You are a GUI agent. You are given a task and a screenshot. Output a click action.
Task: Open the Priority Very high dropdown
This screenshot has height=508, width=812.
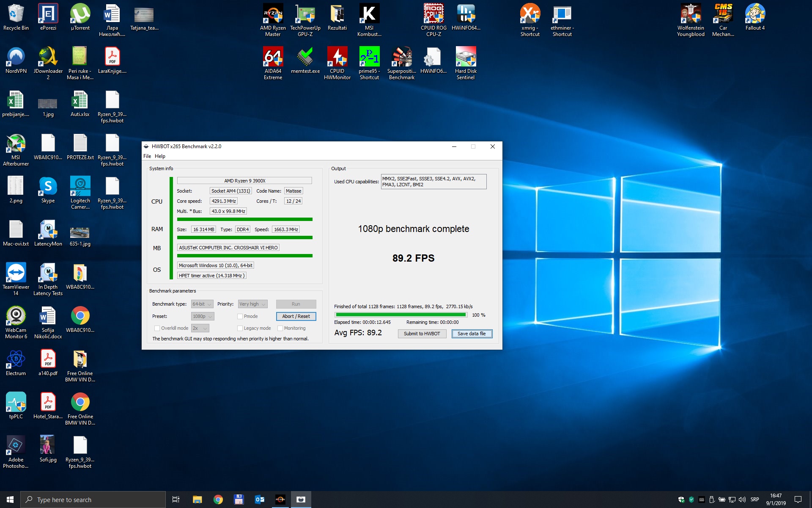252,304
